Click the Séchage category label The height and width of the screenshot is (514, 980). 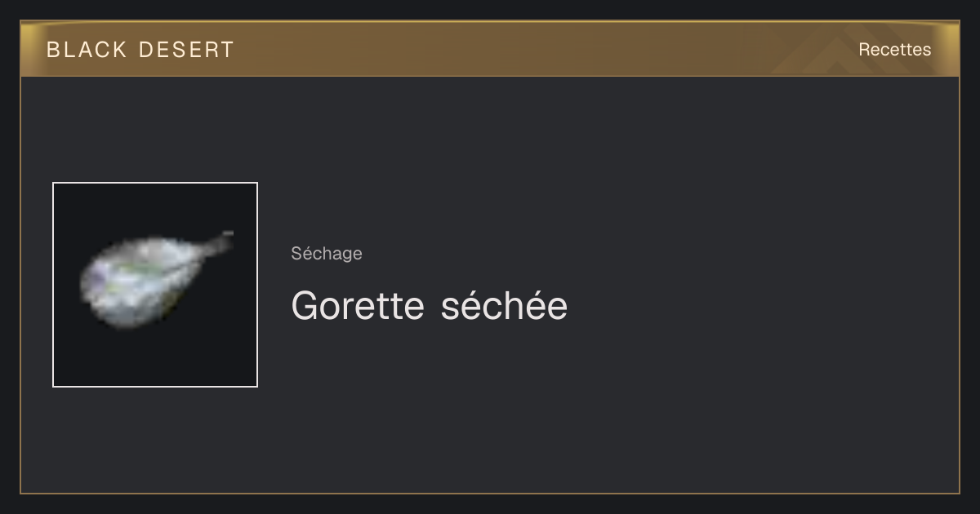[x=327, y=254]
